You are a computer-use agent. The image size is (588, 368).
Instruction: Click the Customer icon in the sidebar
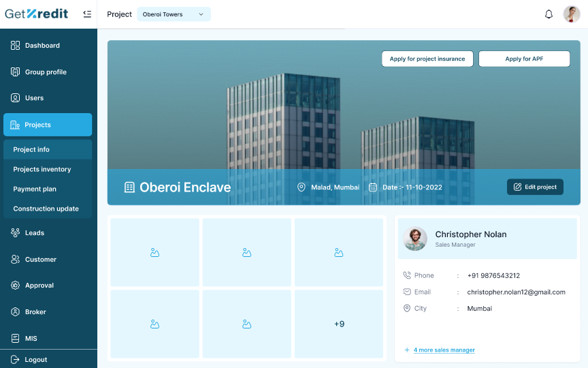click(x=15, y=260)
